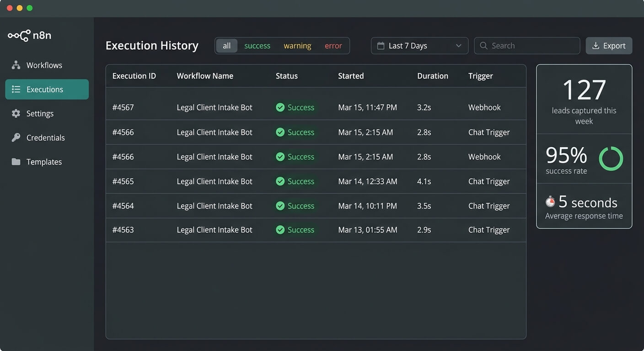Click the success check icon for #4563
The height and width of the screenshot is (351, 644).
point(280,230)
